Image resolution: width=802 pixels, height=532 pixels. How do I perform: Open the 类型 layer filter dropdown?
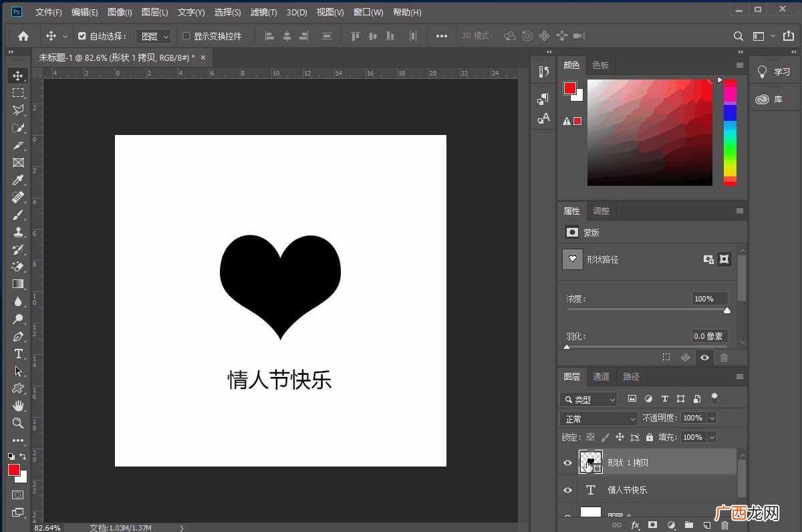pyautogui.click(x=588, y=400)
